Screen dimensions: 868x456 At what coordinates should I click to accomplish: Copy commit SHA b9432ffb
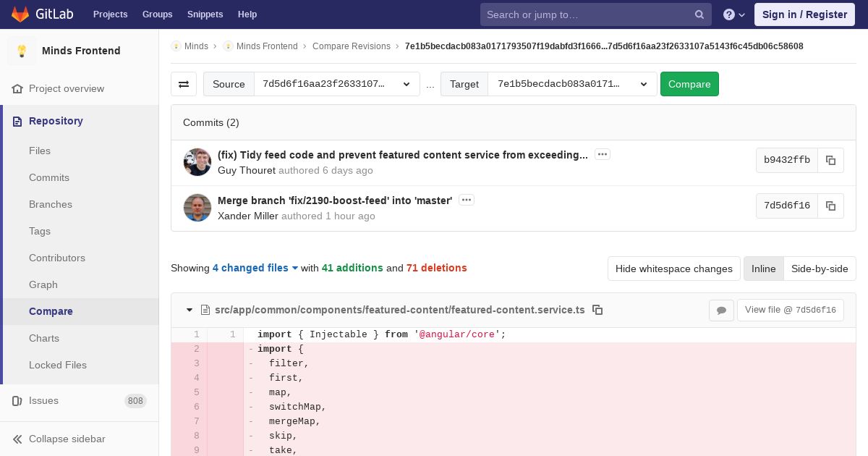(x=830, y=161)
